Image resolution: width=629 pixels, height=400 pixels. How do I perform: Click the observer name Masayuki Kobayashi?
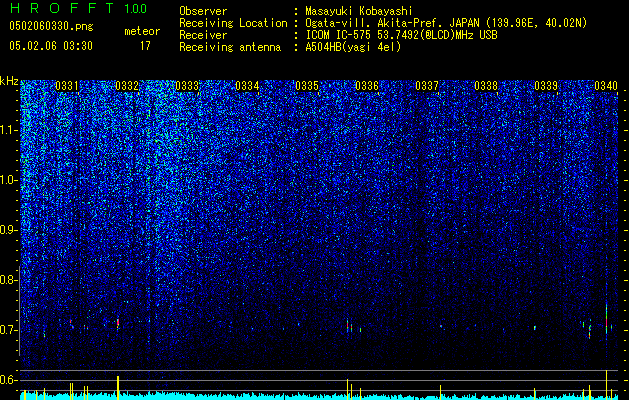(x=359, y=11)
